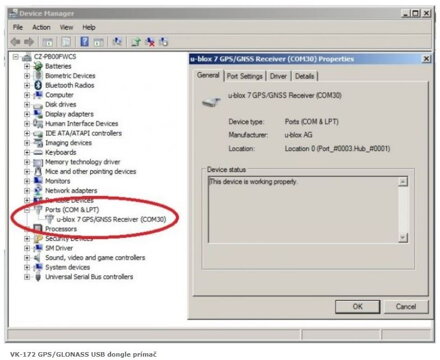This screenshot has width=440, height=360.
Task: Click inside the Device status text box
Action: coord(303,210)
